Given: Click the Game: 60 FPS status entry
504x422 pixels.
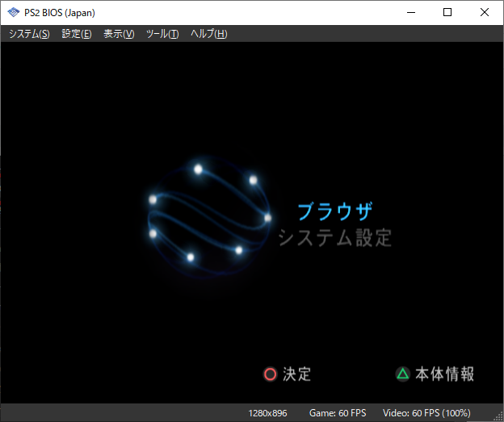Looking at the screenshot, I should [x=338, y=413].
